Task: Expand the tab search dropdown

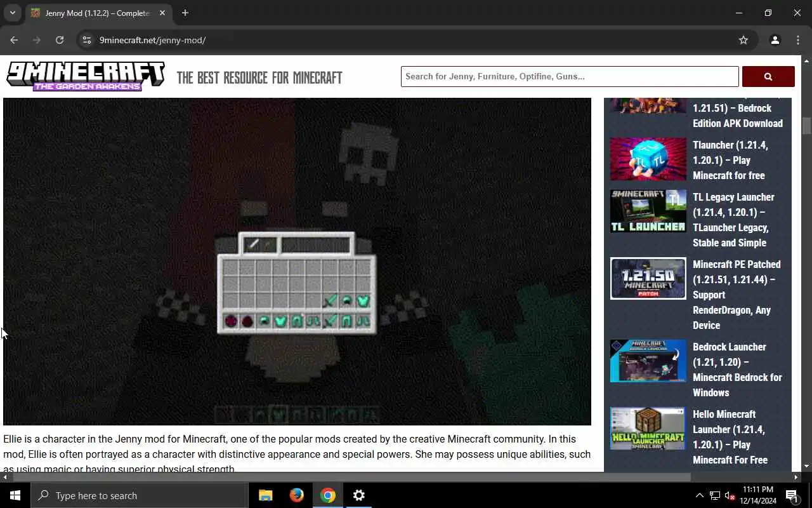Action: click(12, 13)
